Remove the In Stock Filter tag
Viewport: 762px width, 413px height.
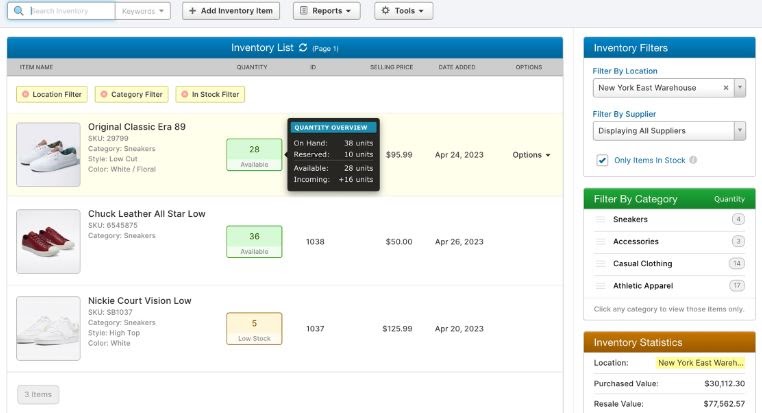tap(184, 95)
